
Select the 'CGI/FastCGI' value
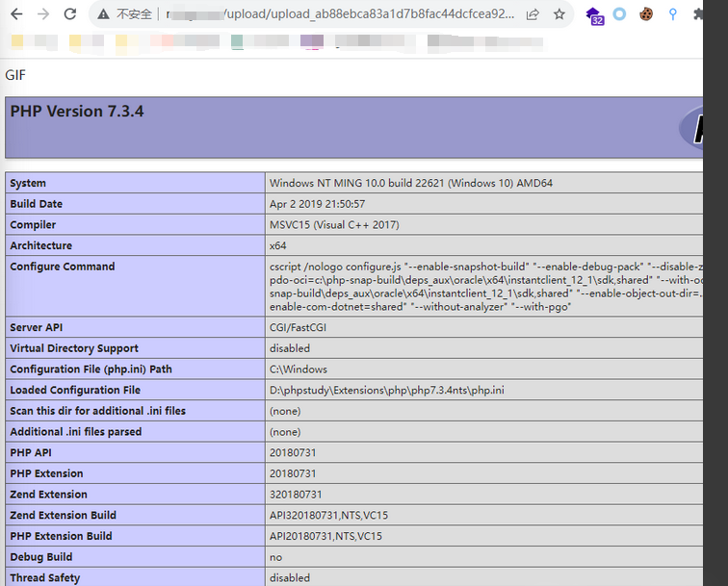click(x=298, y=327)
